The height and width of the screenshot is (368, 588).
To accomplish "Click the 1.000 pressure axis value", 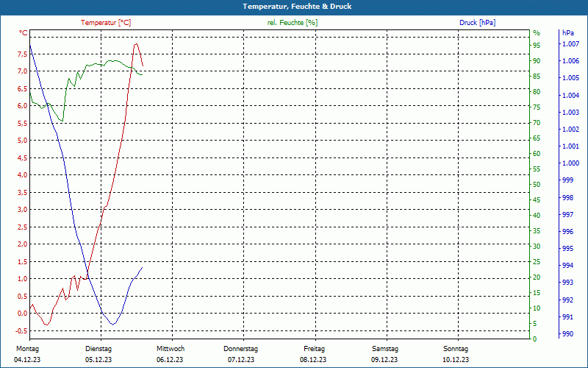I will pyautogui.click(x=571, y=163).
